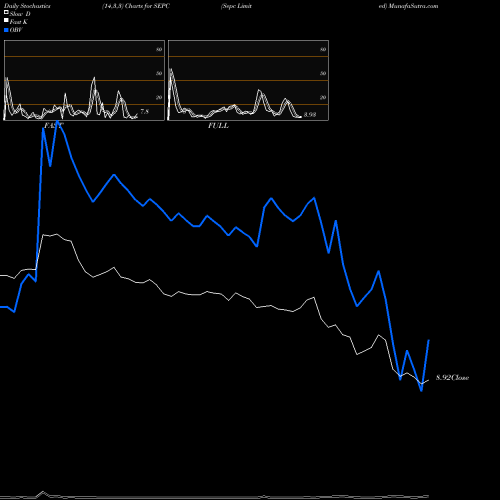Select the 'Fast K' legend label
Screen dimensions: 500x500
click(18, 22)
